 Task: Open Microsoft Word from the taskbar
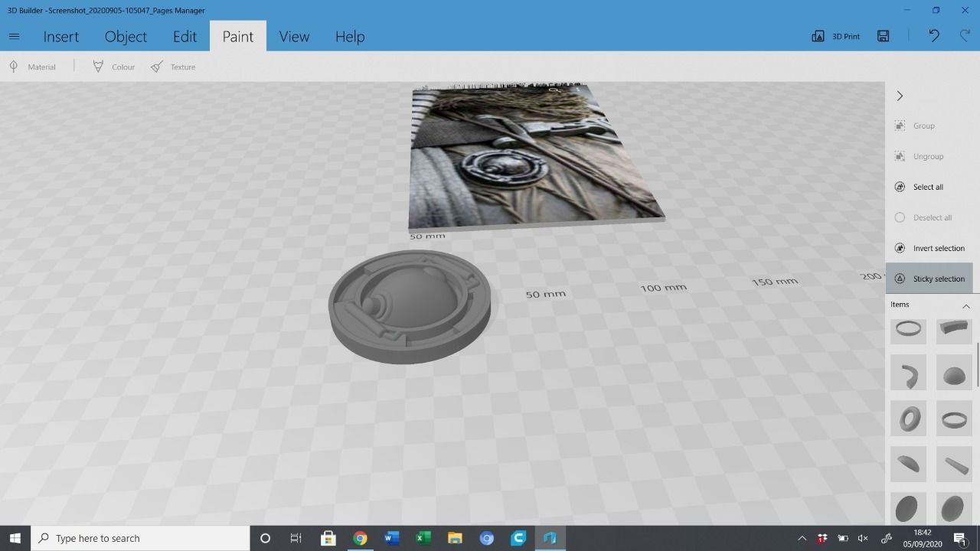(391, 538)
